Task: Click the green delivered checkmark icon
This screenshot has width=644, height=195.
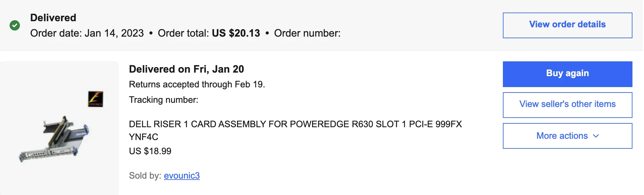Action: click(15, 25)
